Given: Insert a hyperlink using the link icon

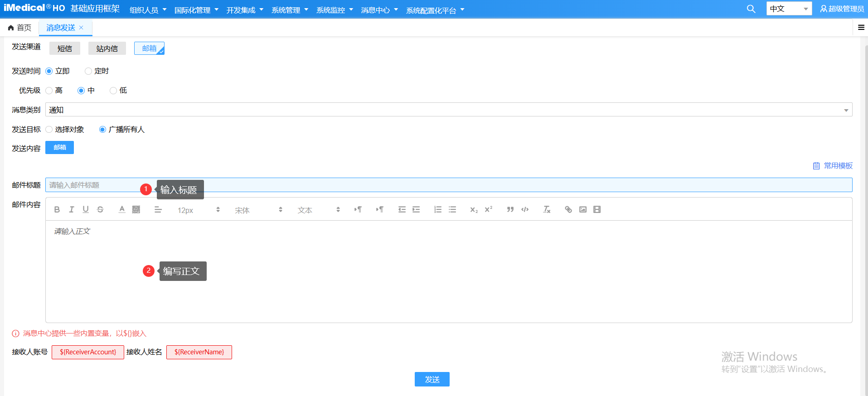Looking at the screenshot, I should click(x=568, y=209).
